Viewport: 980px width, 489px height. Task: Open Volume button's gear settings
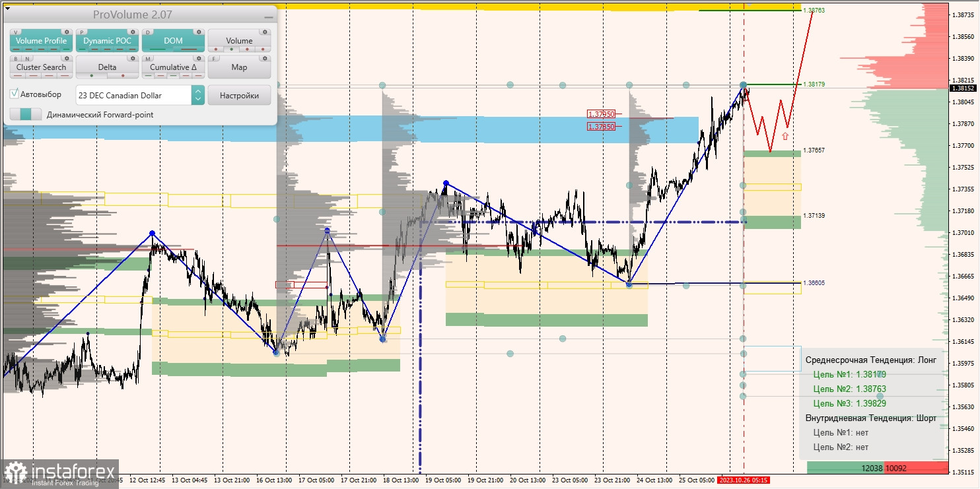265,32
